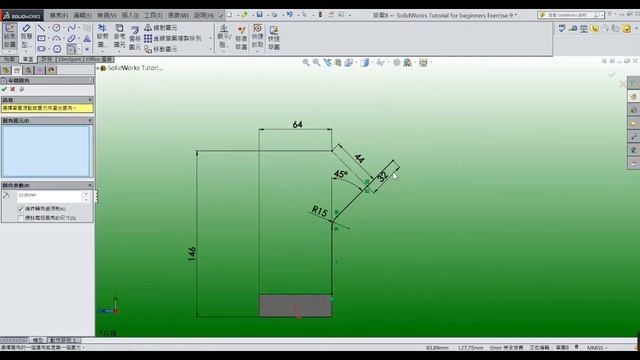Open the Circle tool dropdown arrow

tap(64, 28)
